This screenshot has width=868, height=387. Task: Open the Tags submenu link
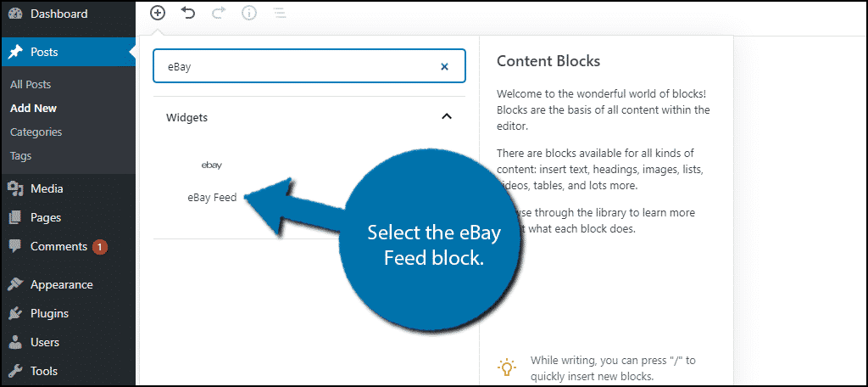click(x=21, y=155)
